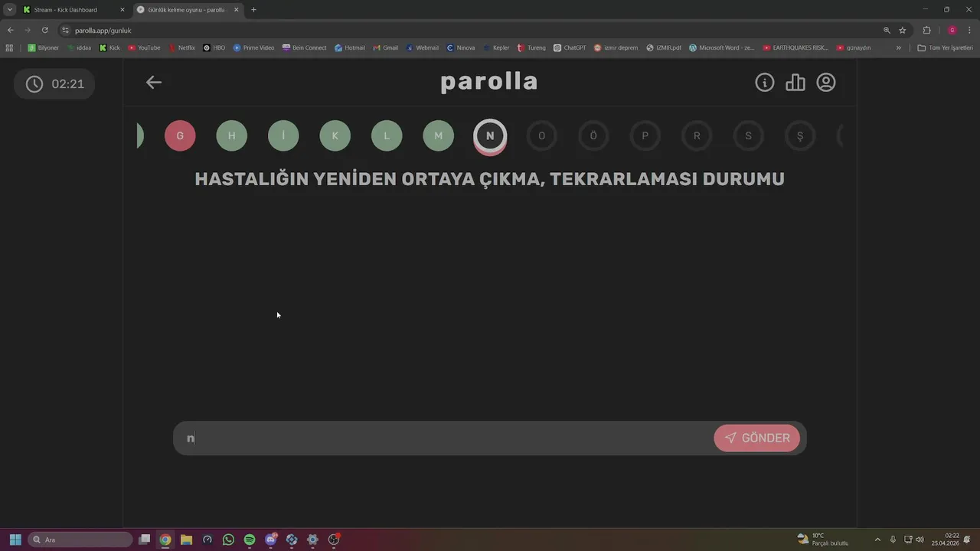Select the current N letter circle
The image size is (980, 551).
coord(490,136)
